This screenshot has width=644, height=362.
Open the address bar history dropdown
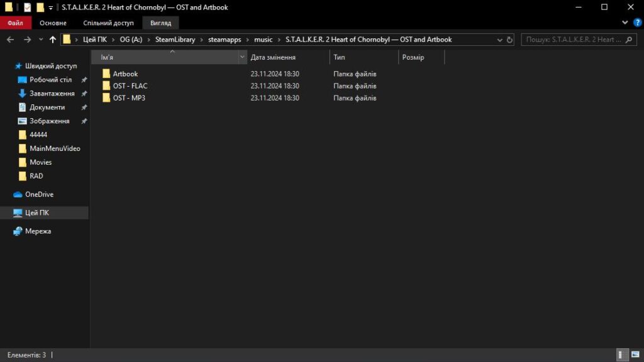tap(499, 40)
